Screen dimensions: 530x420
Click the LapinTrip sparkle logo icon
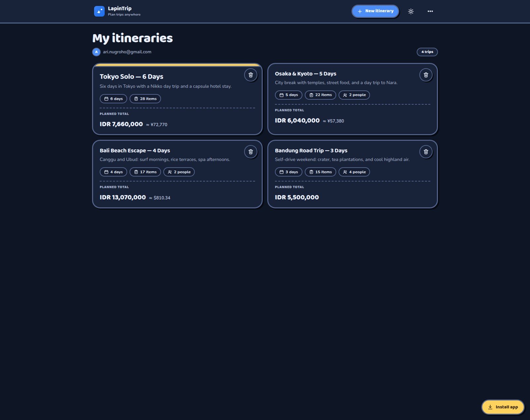(x=99, y=11)
